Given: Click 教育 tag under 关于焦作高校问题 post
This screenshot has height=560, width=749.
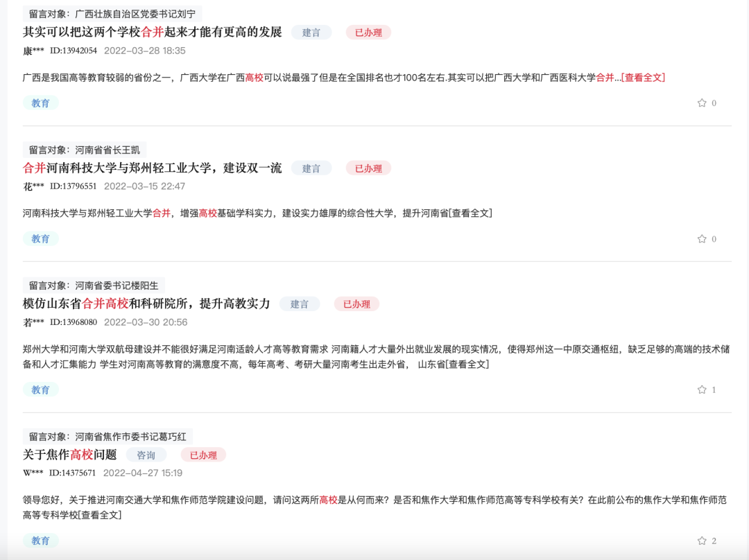Looking at the screenshot, I should tap(41, 541).
